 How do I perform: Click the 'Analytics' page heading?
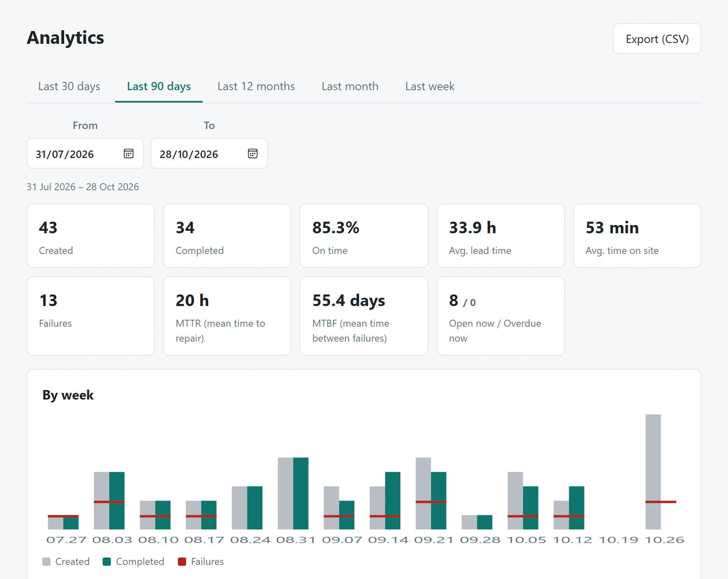65,38
